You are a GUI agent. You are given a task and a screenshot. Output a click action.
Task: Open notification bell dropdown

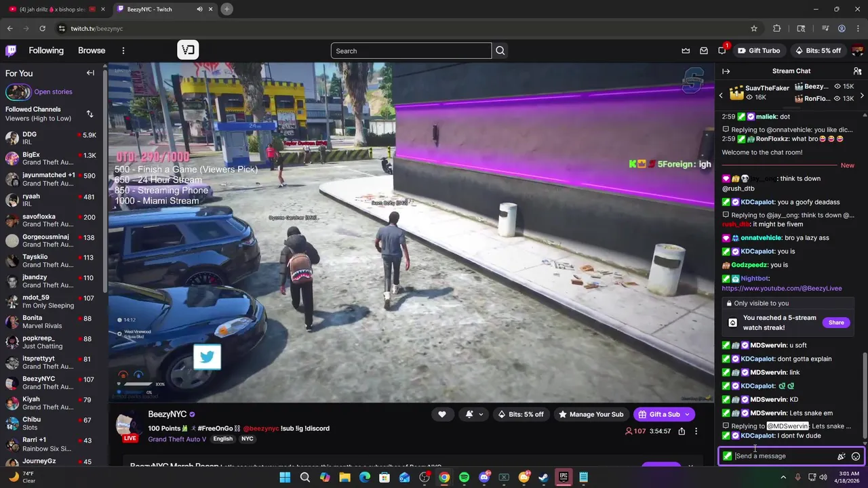pos(473,414)
